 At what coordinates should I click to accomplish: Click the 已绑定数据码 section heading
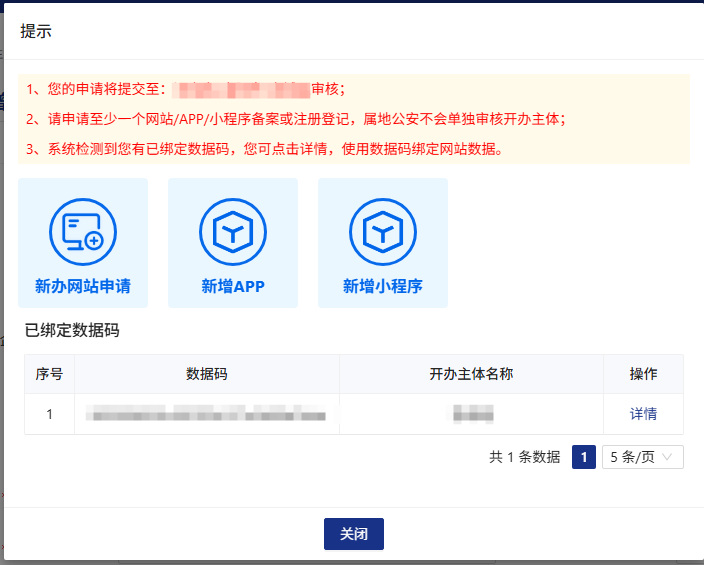72,331
